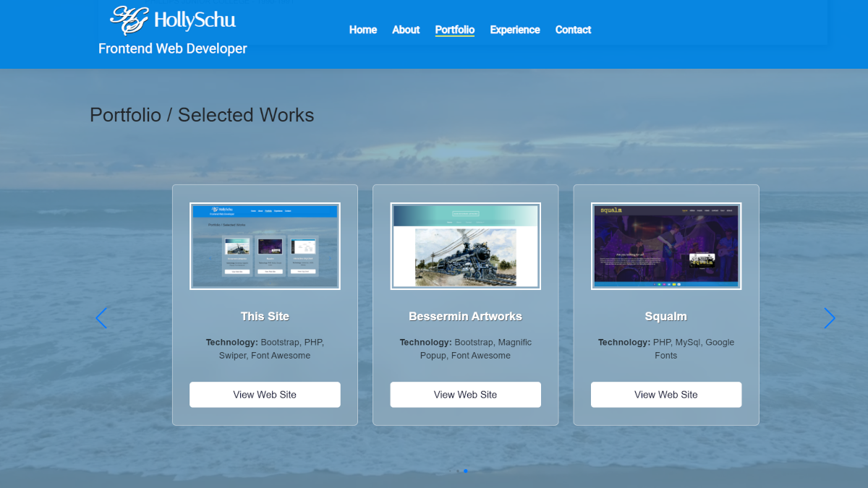The height and width of the screenshot is (488, 868).
Task: Click the HS monogram logo icon
Action: (129, 20)
